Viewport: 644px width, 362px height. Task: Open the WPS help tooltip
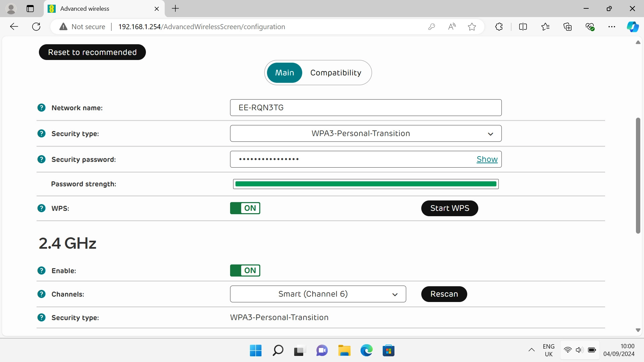pos(41,208)
